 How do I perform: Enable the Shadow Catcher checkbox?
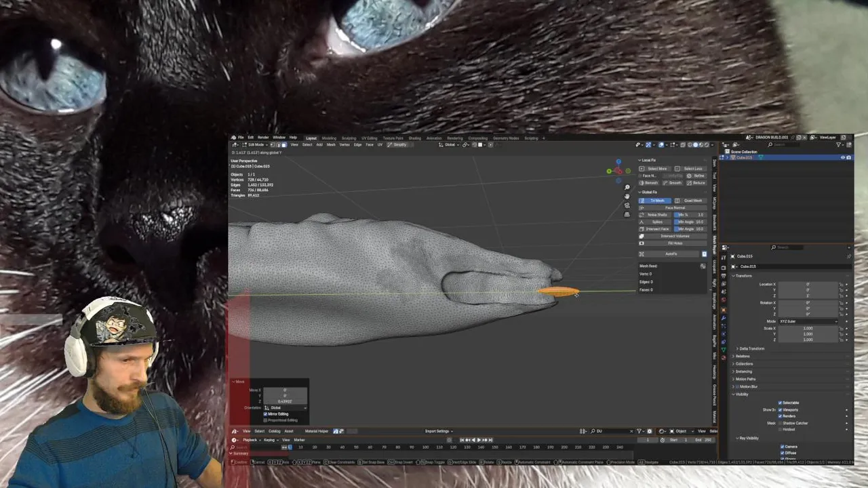pyautogui.click(x=780, y=423)
